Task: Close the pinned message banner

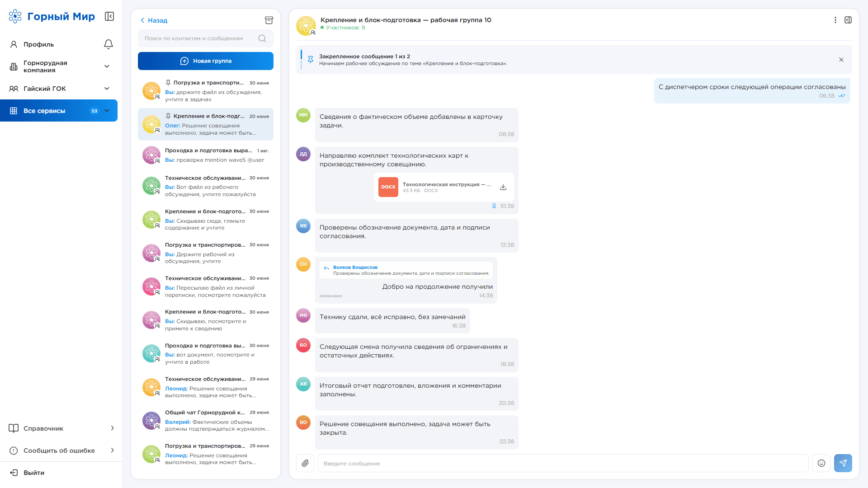Action: (841, 60)
